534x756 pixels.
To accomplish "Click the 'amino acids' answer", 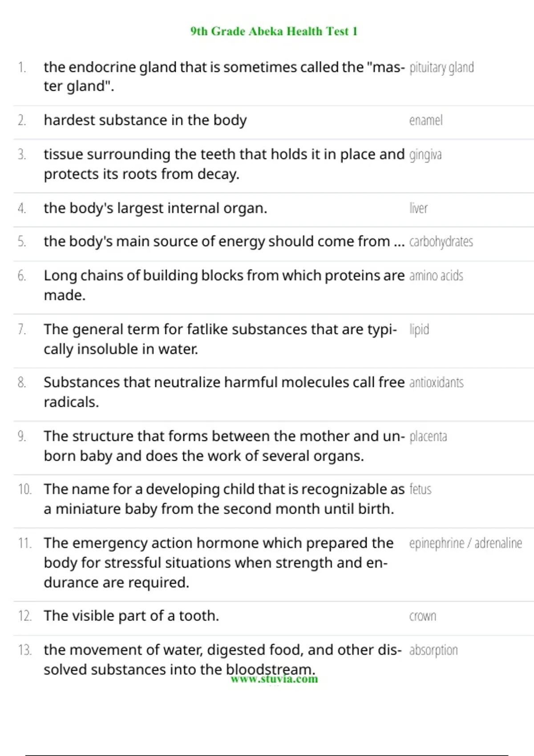I will click(x=436, y=276).
